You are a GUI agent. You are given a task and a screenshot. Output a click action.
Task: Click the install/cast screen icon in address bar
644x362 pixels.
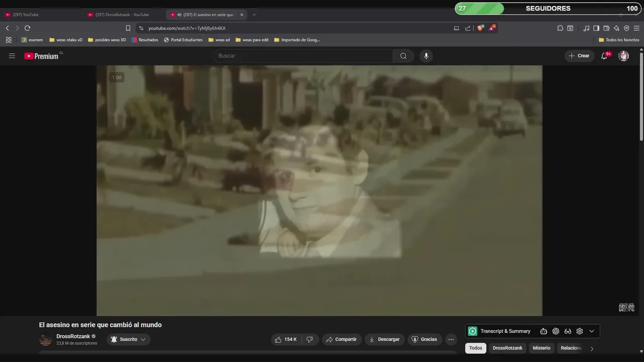[x=456, y=28]
